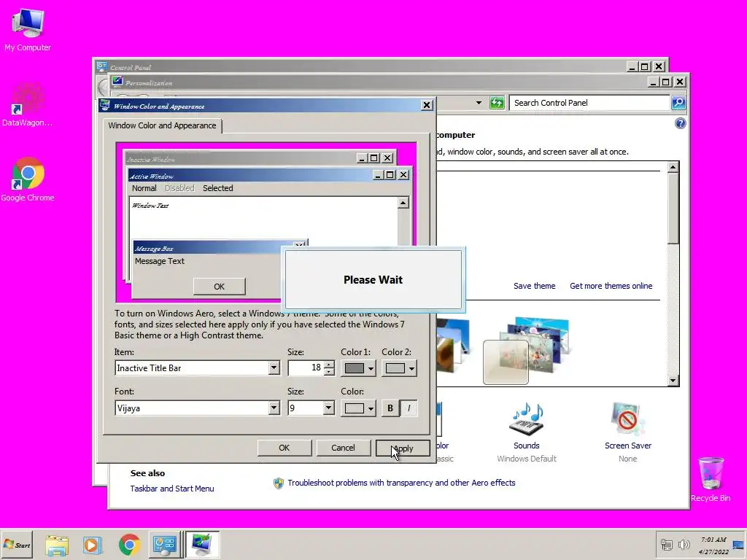The width and height of the screenshot is (747, 560).
Task: Open the DataWagon desktop shortcut
Action: 28,104
